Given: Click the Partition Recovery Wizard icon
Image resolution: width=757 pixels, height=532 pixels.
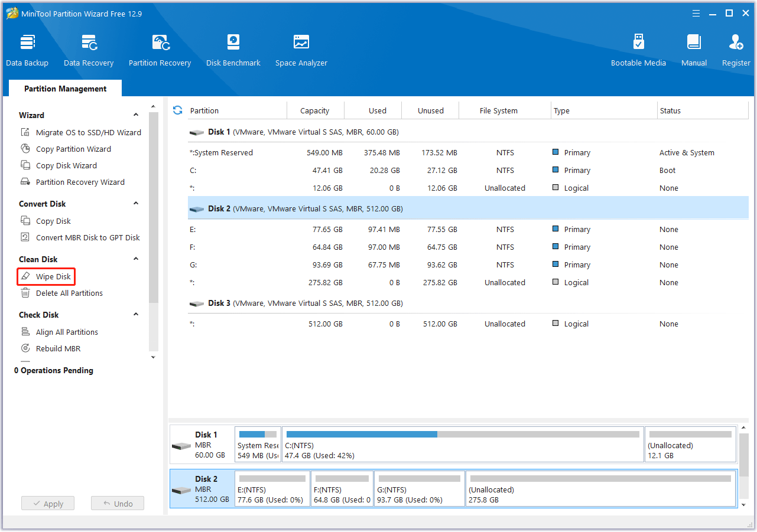Looking at the screenshot, I should [x=25, y=182].
